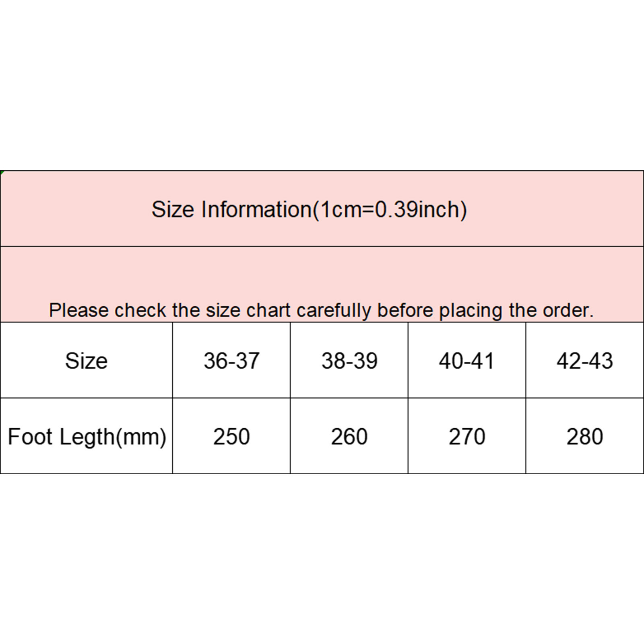
Task: Select the 42-43 size cell
Action: [x=585, y=361]
